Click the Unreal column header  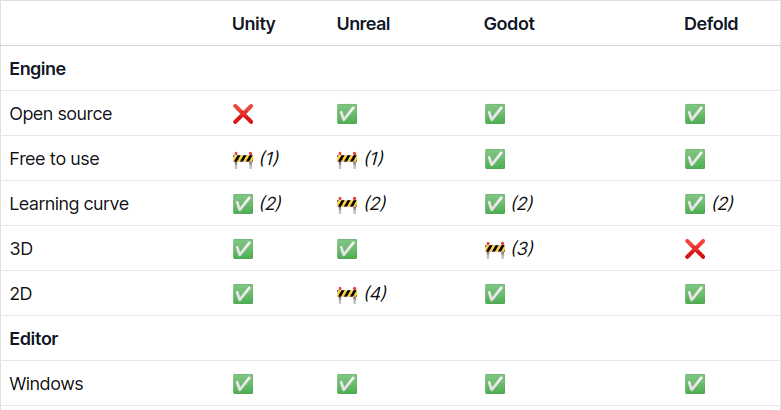coord(362,23)
